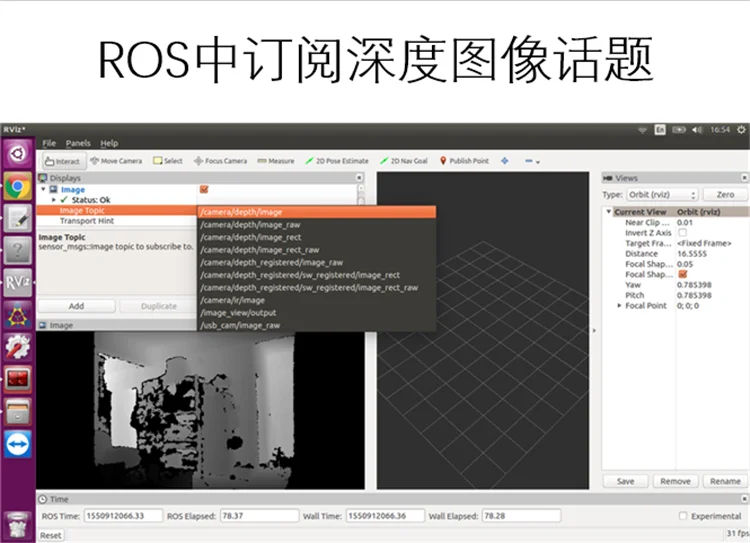This screenshot has width=750, height=543.
Task: Select the RViz launcher icon in dock
Action: tap(18, 283)
